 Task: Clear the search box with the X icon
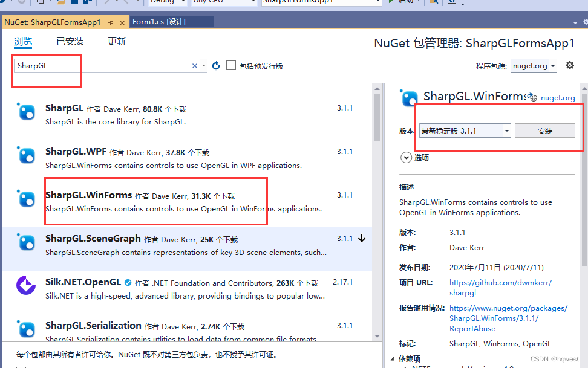[195, 66]
